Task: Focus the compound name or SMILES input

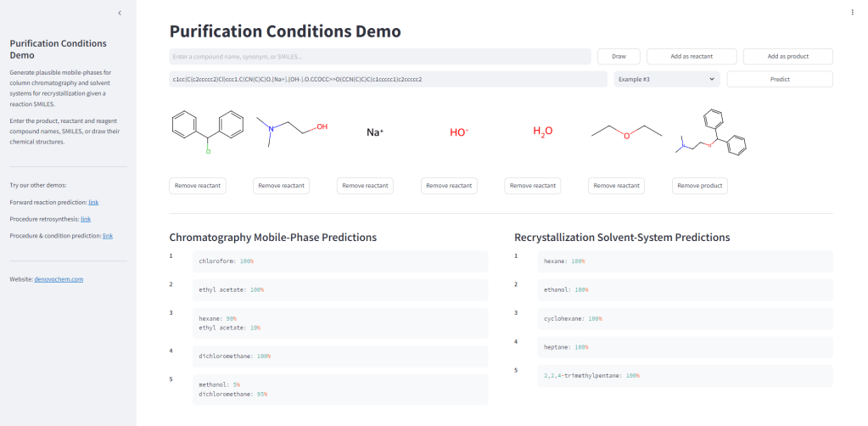Action: pos(379,57)
